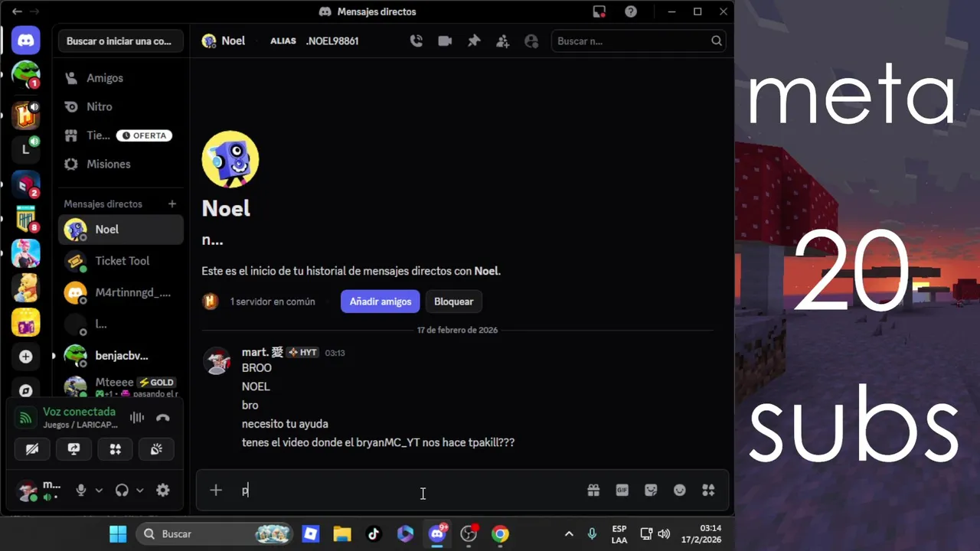980x551 pixels.
Task: Click the taskbar Buscar search box
Action: click(x=214, y=534)
